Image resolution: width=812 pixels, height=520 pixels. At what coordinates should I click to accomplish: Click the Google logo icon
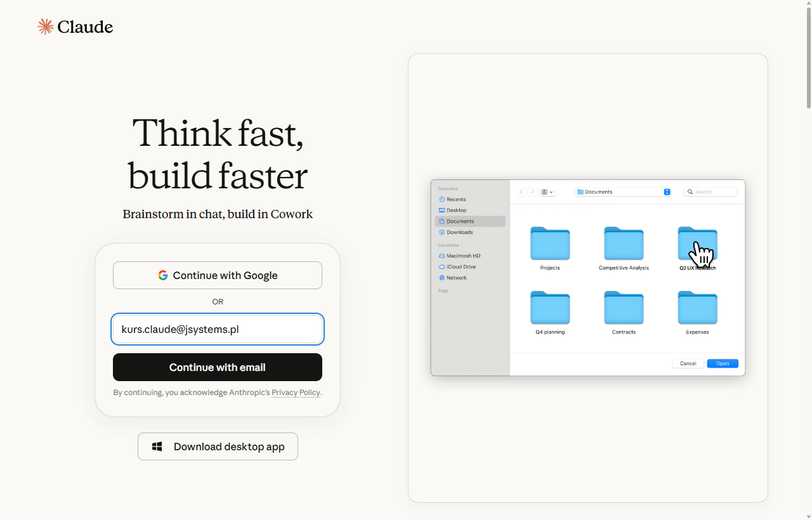tap(163, 275)
